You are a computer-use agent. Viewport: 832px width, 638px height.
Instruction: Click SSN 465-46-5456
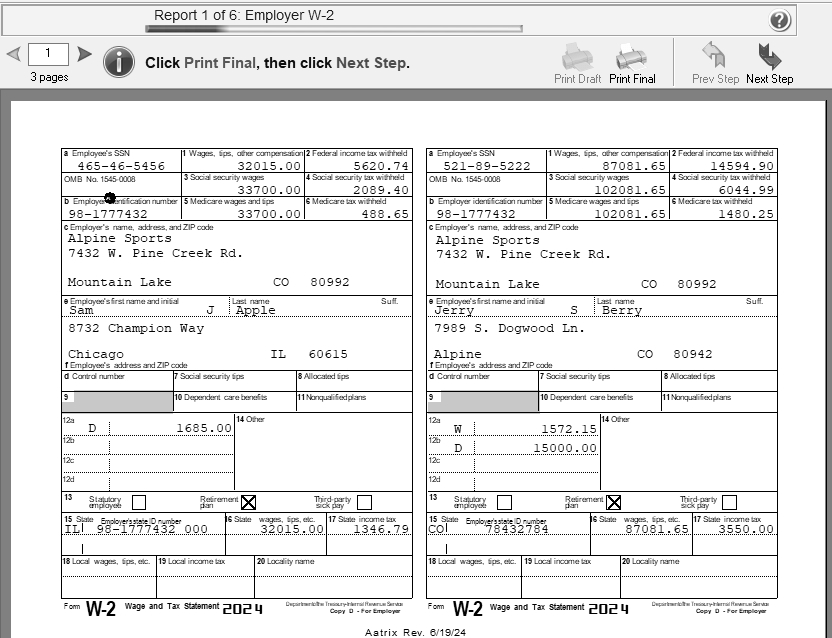tap(121, 166)
